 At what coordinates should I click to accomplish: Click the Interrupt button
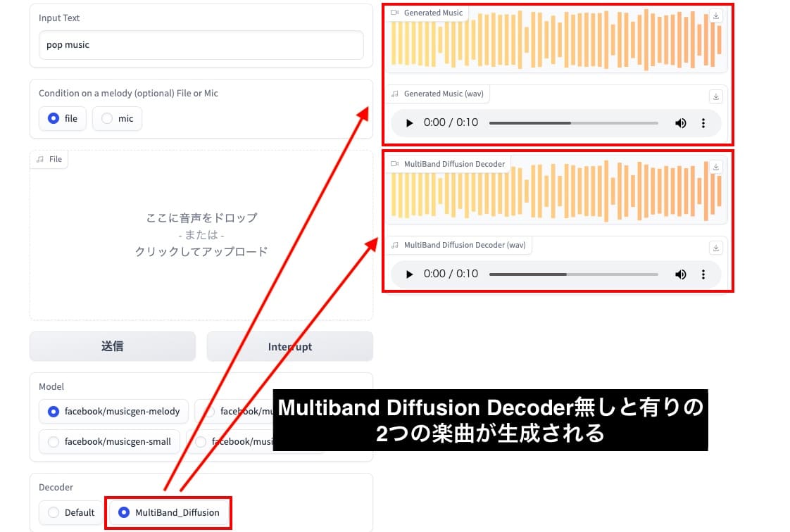(x=289, y=346)
